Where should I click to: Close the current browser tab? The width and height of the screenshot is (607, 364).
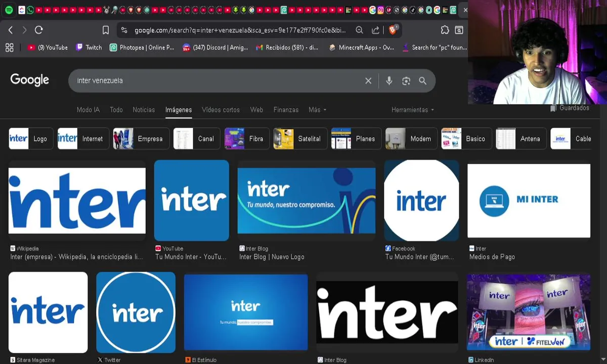pos(465,10)
